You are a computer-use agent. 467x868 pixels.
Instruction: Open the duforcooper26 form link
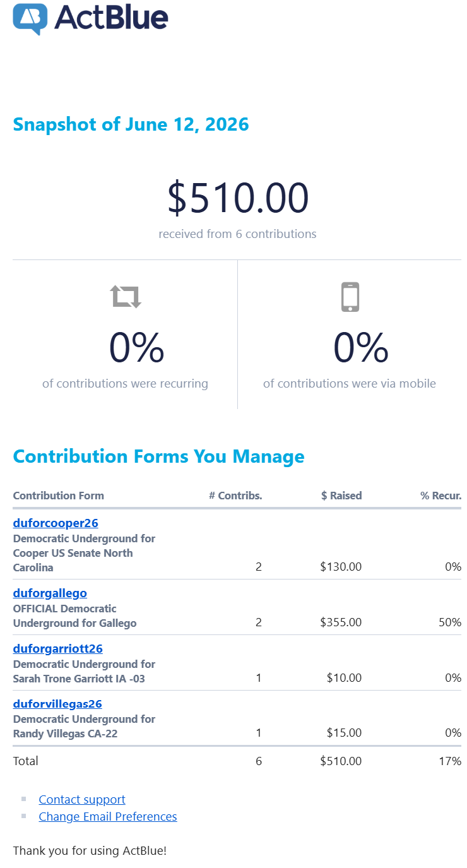tap(56, 523)
